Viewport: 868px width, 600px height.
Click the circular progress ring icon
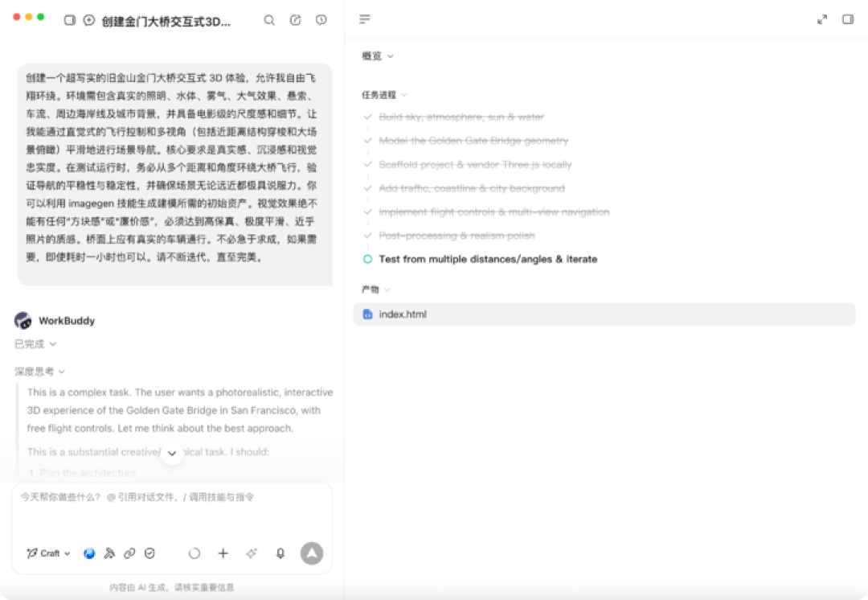194,553
